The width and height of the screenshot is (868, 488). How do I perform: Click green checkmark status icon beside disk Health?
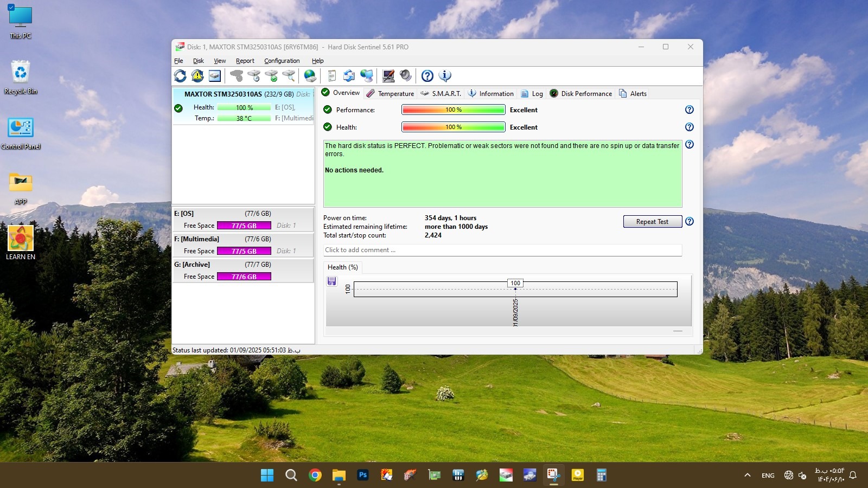[178, 108]
